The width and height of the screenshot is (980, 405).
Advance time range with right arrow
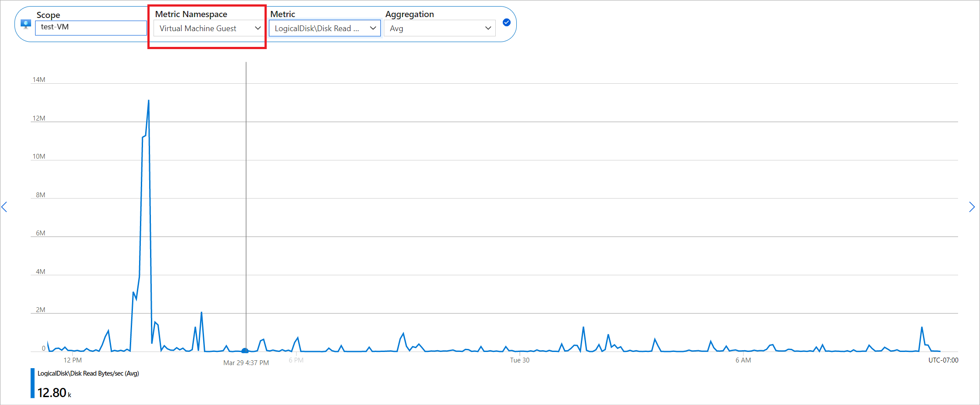tap(972, 207)
